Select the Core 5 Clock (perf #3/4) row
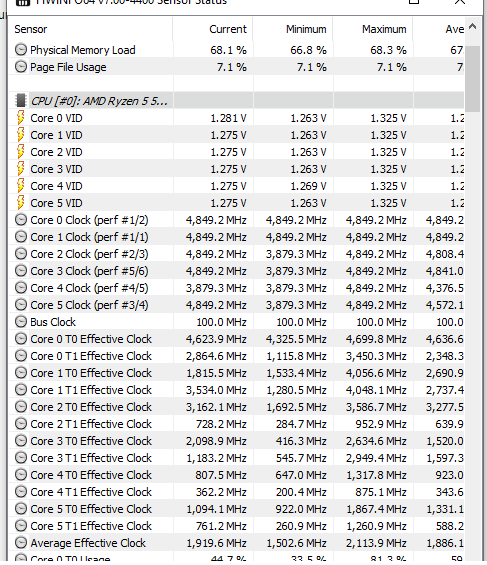Screen dimensions: 487x565 click(x=236, y=305)
